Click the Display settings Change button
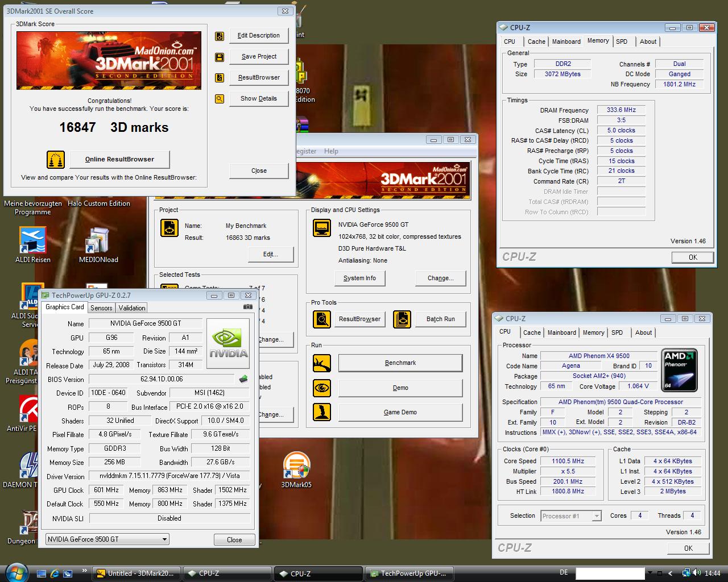Screen dimensions: 728x582 point(441,278)
